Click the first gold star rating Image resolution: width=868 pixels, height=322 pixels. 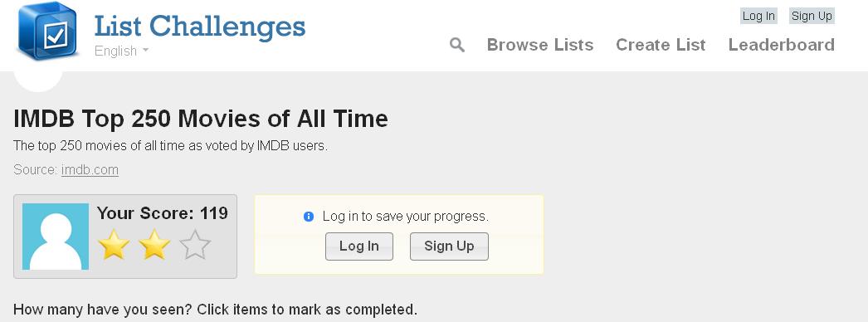(x=114, y=245)
